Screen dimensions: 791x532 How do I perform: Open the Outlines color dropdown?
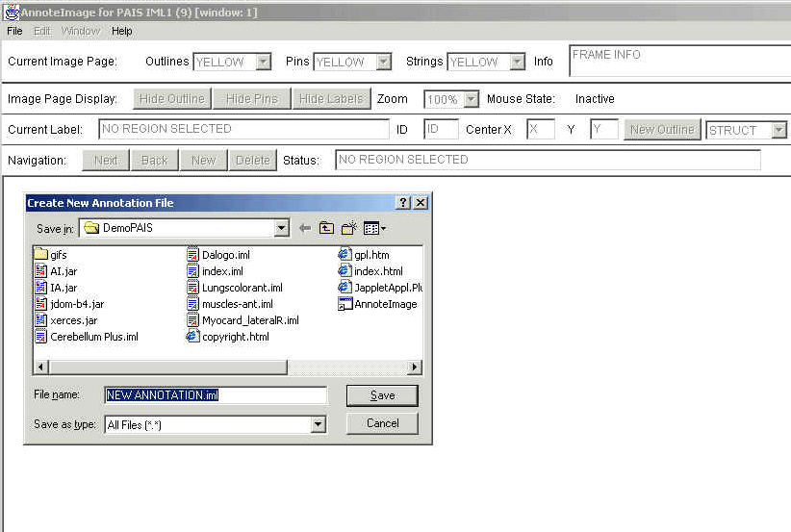coord(263,62)
